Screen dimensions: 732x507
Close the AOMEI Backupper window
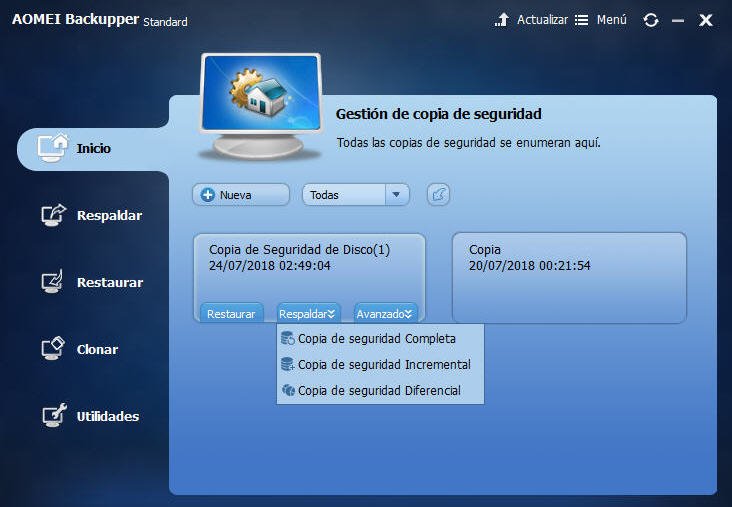point(705,20)
